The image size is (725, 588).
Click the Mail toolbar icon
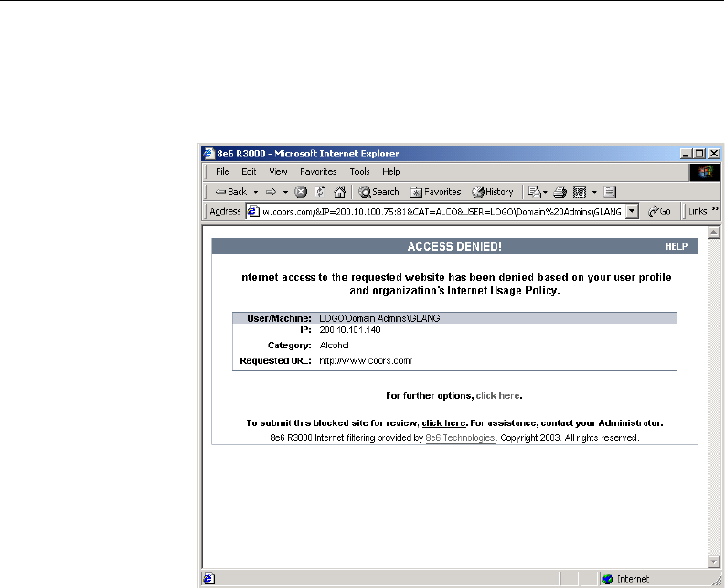535,191
